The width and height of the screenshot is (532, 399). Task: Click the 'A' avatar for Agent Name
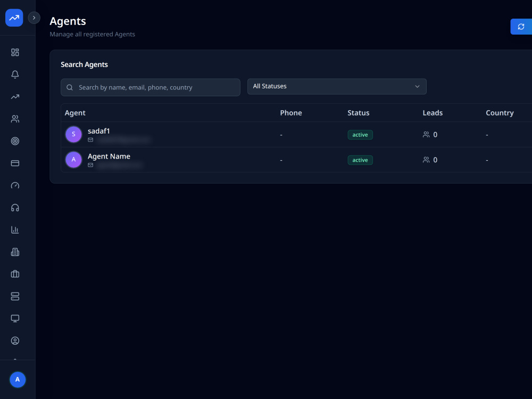pos(73,160)
